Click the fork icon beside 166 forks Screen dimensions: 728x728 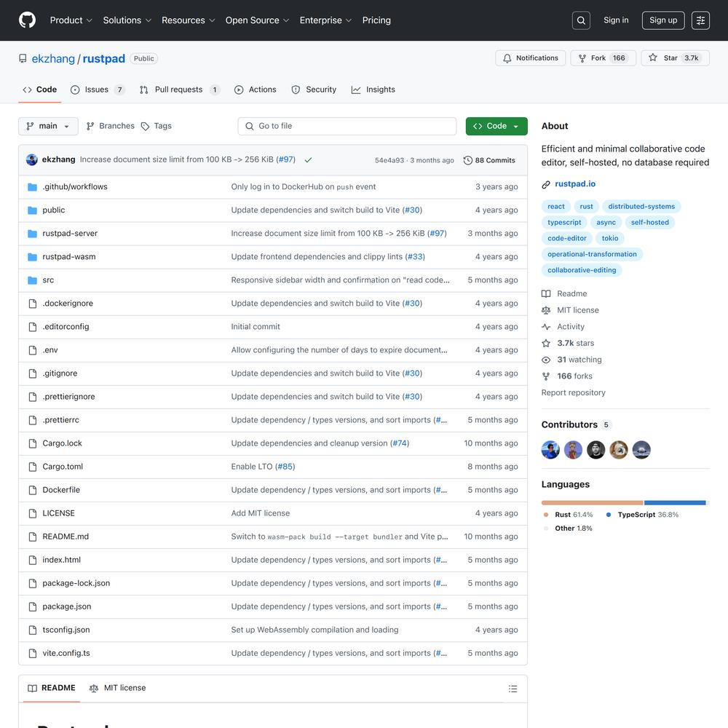coord(546,376)
